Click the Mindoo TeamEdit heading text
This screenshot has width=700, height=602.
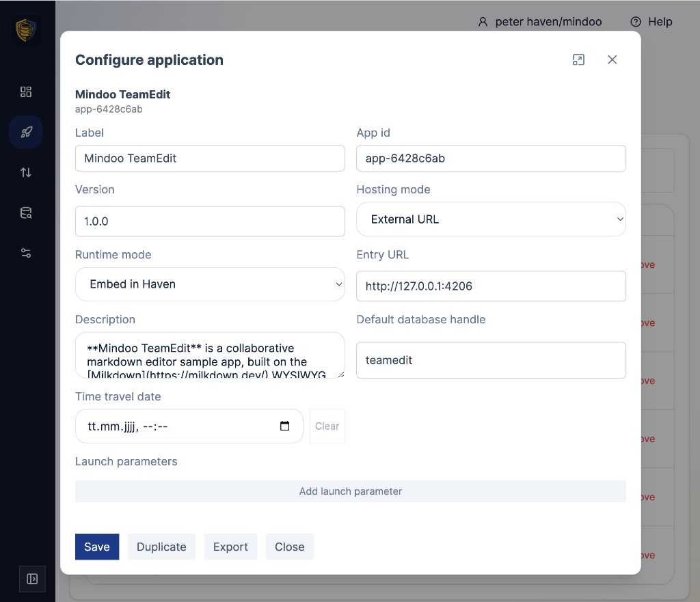123,94
